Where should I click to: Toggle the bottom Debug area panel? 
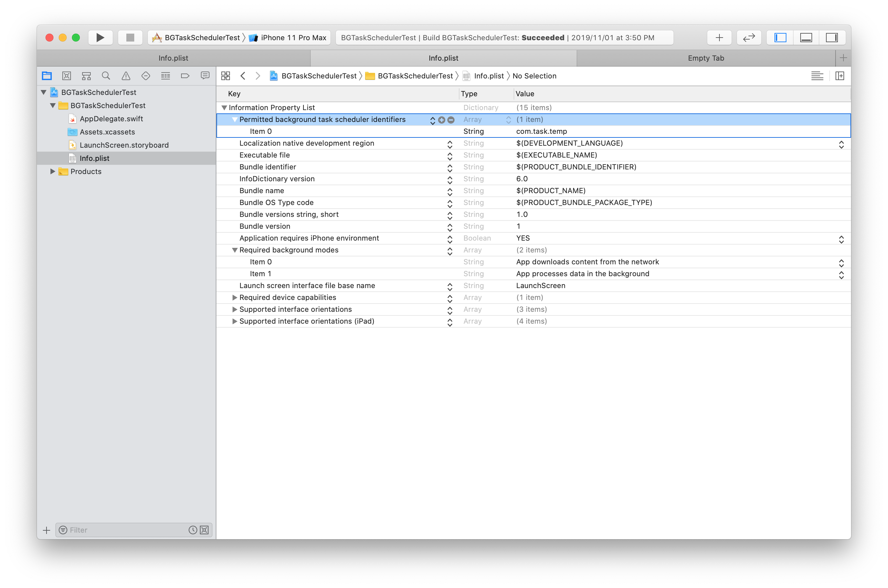coord(806,38)
